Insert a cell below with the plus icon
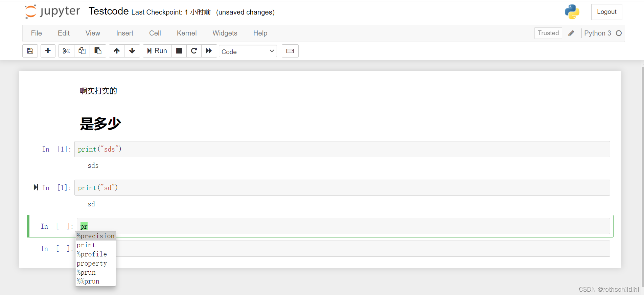The image size is (644, 295). [48, 51]
